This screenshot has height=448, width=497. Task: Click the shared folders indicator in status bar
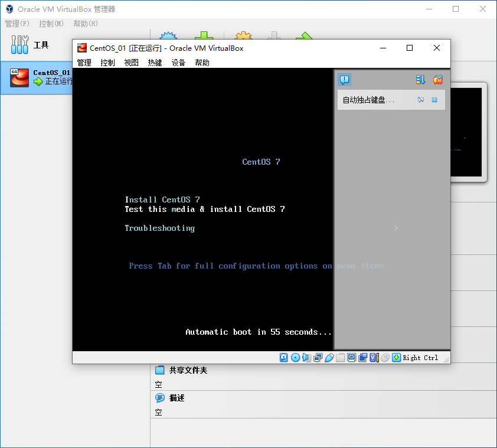coord(341,358)
